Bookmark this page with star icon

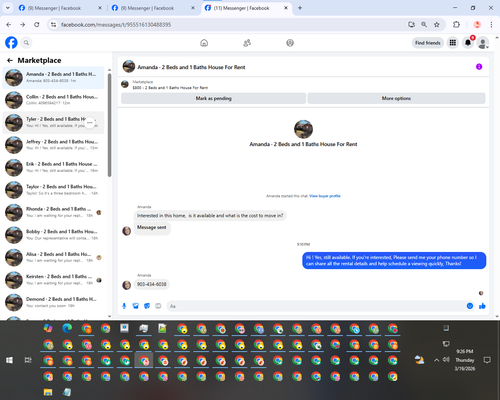coord(437,24)
